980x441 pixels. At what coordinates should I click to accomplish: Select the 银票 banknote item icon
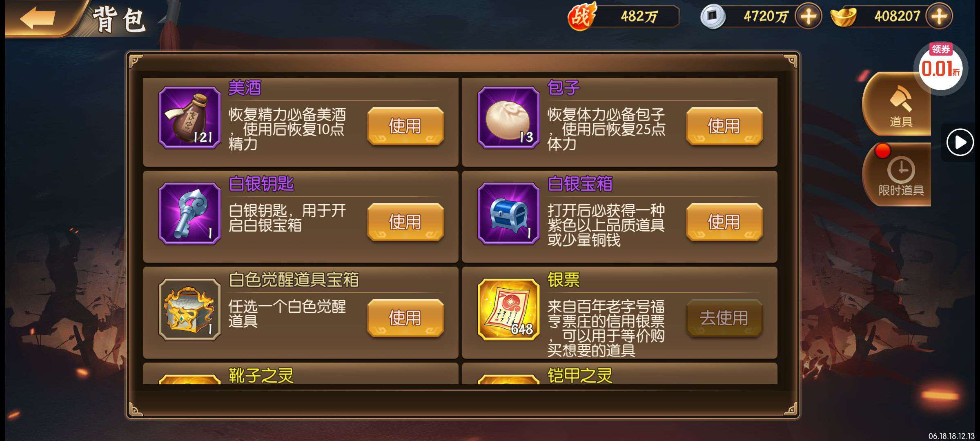tap(508, 310)
